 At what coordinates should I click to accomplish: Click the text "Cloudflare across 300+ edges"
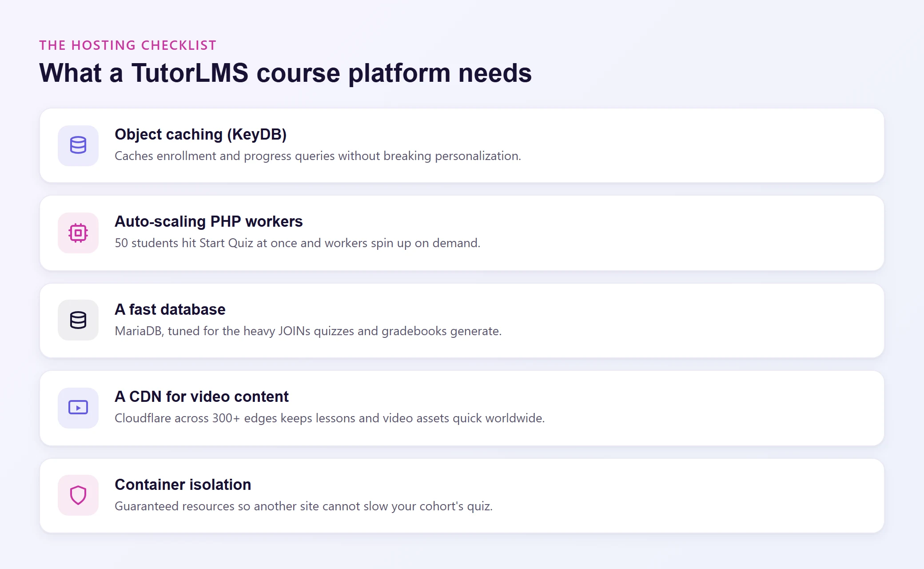(x=196, y=418)
